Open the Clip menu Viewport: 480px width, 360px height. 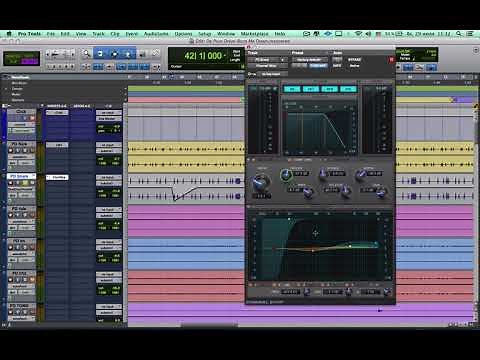tap(115, 34)
